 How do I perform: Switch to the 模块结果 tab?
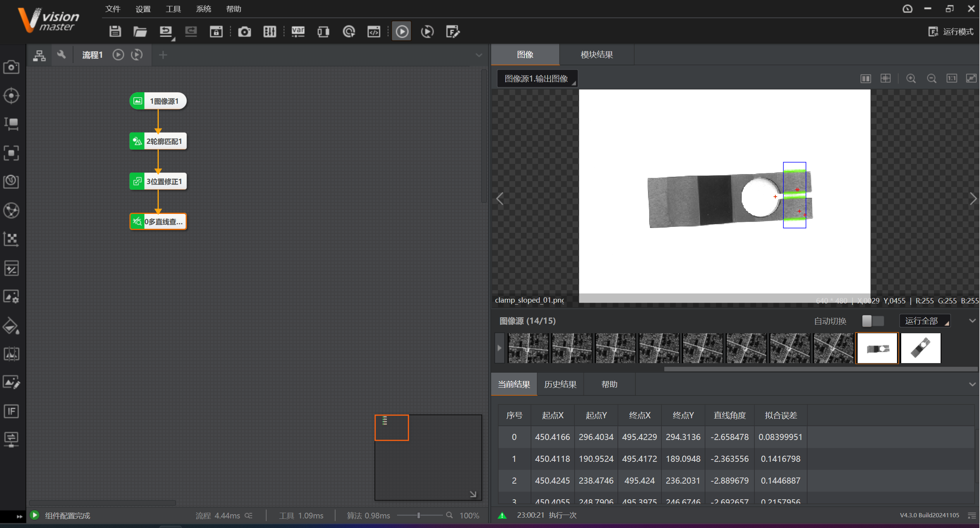pos(596,54)
